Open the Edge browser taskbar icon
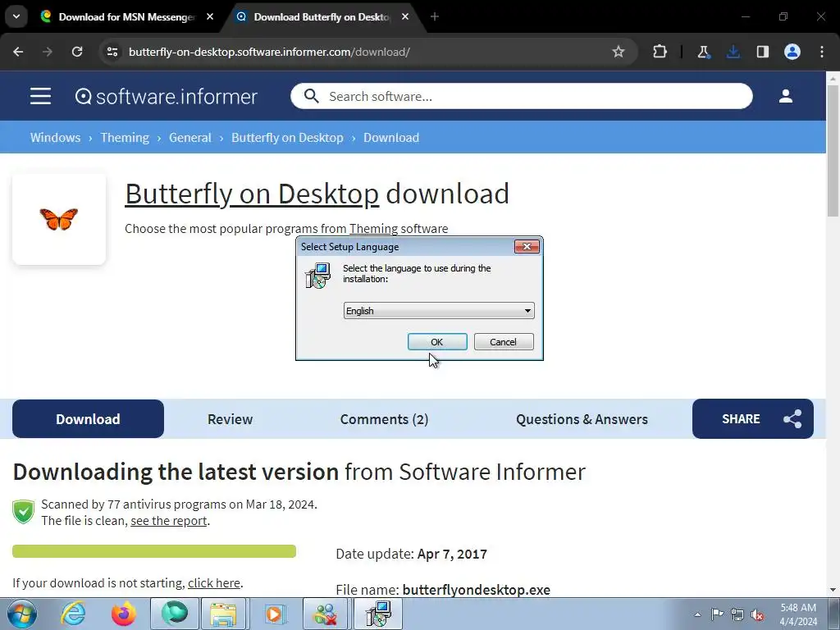840x630 pixels. (175, 614)
